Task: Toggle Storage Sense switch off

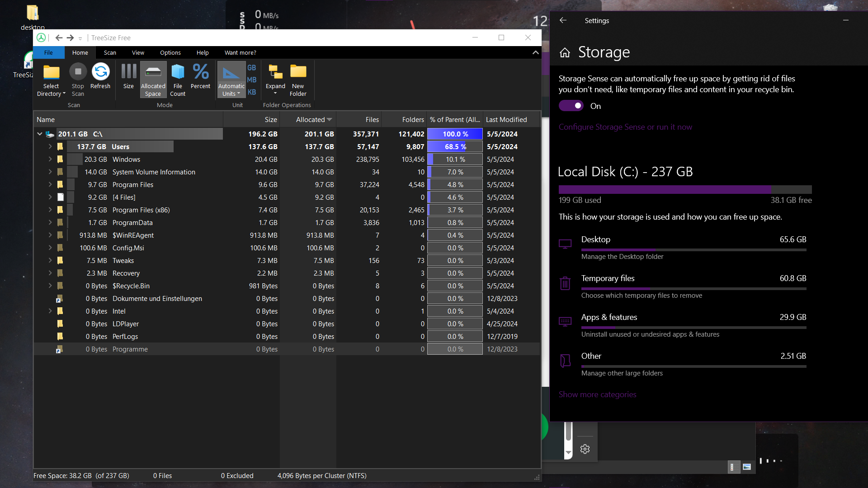Action: pos(571,106)
